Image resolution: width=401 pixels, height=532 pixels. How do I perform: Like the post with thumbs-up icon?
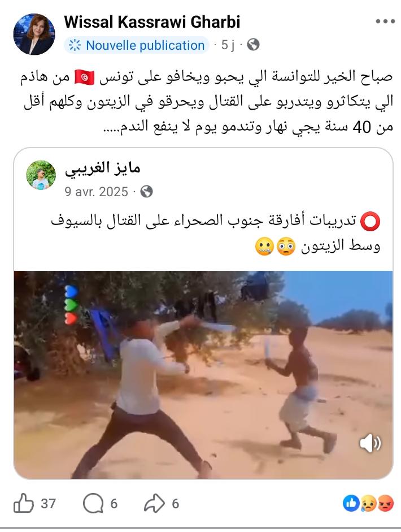click(23, 503)
